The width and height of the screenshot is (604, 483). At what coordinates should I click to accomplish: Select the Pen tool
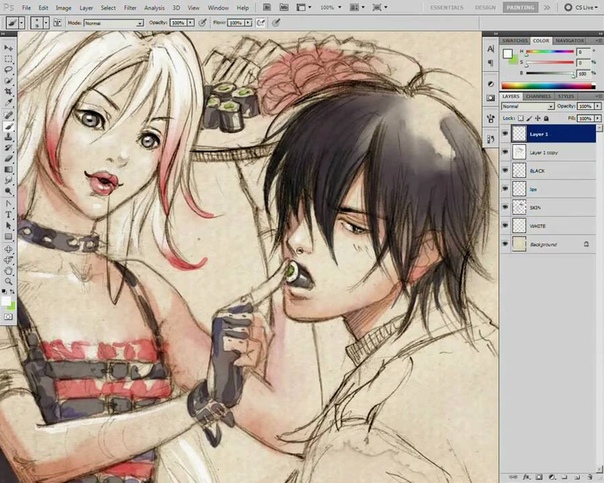(8, 204)
